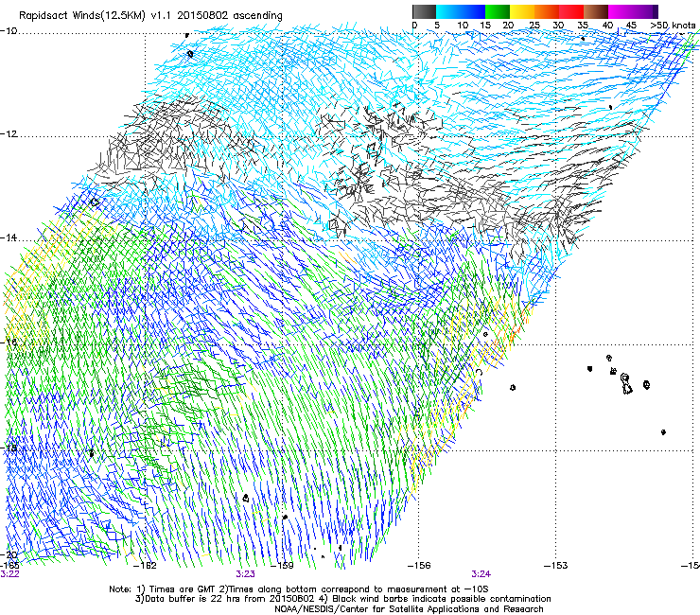Click the '>50 knots' legend label
This screenshot has height=615, width=700.
coord(673,26)
